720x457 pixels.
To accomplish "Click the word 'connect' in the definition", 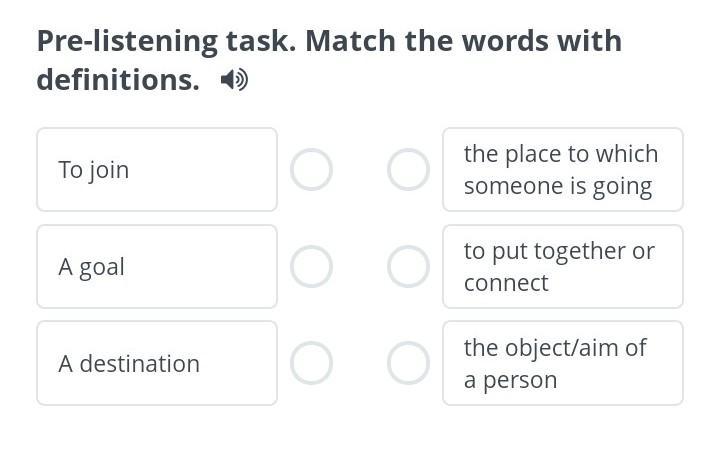I will point(506,283).
